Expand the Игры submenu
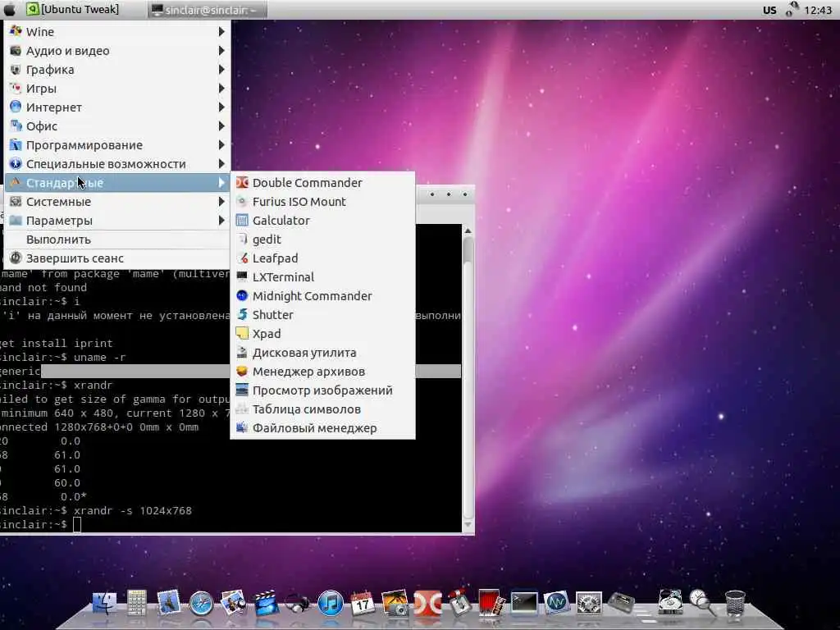 (x=117, y=89)
